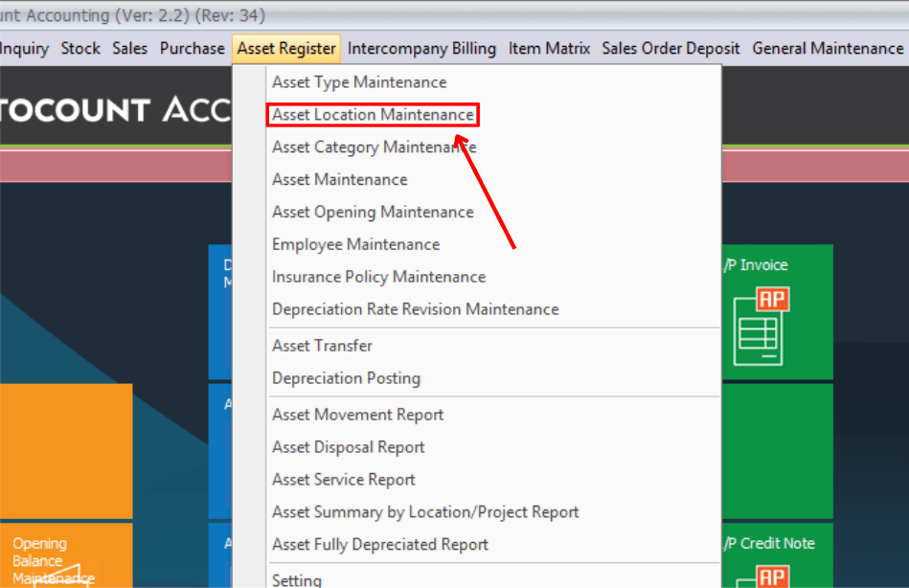Open the General Maintenance menu
Image resolution: width=909 pixels, height=588 pixels.
pyautogui.click(x=828, y=48)
